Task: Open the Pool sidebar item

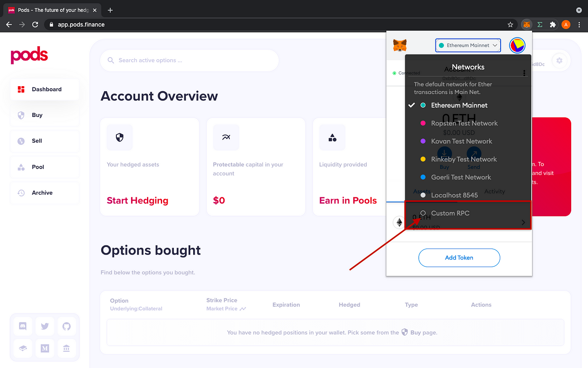Action: [x=45, y=167]
